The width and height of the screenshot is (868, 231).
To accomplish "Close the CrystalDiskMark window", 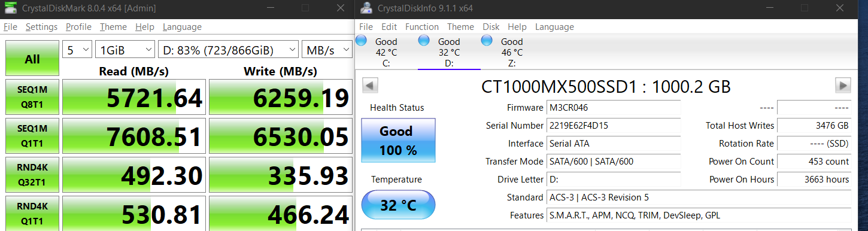I will pos(340,8).
